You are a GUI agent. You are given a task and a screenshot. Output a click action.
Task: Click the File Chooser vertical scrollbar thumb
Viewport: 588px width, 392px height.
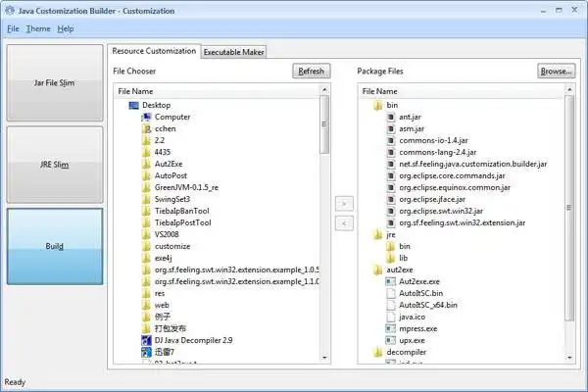tap(324, 124)
